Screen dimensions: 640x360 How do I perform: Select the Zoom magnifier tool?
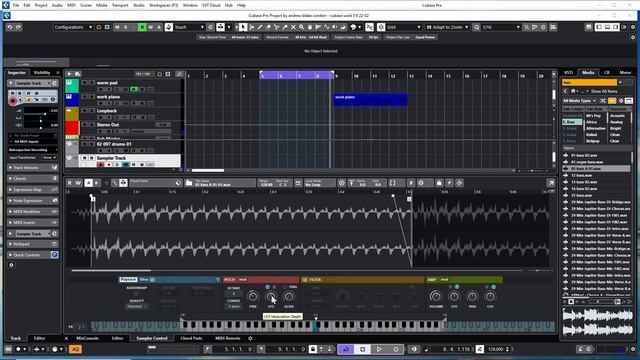coord(301,27)
